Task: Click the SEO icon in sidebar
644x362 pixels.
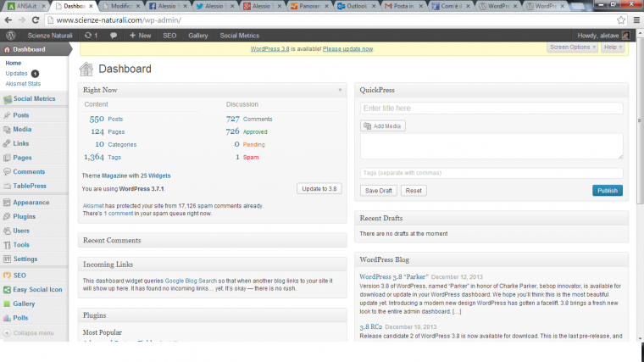Action: click(x=7, y=276)
